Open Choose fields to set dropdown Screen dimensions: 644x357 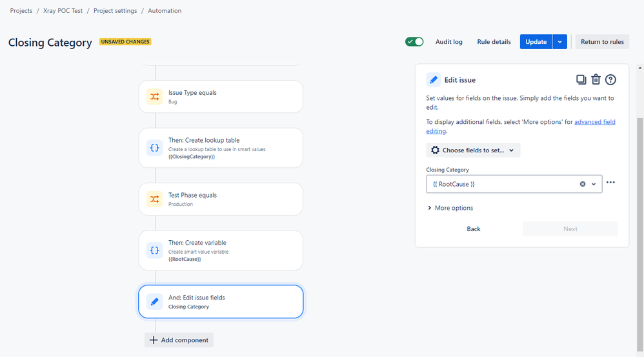coord(473,150)
